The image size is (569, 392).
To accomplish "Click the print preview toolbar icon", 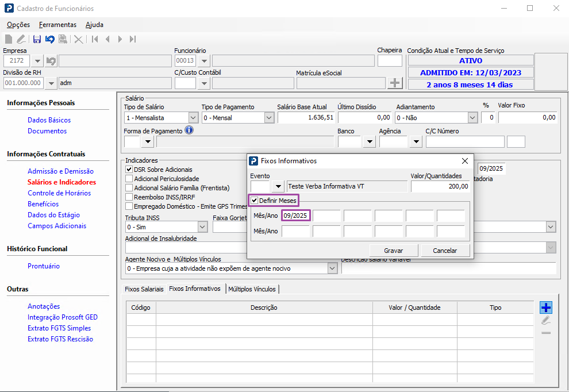I will pos(63,39).
